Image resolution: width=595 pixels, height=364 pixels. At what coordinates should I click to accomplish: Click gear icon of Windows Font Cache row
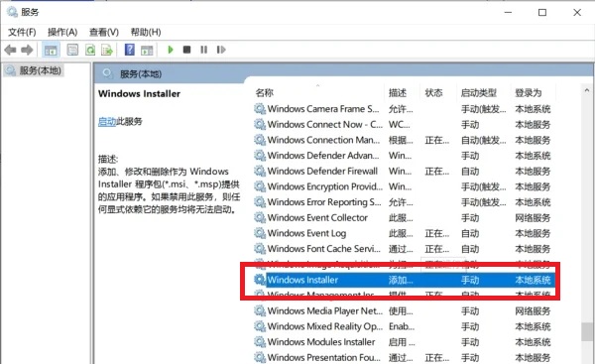tap(260, 249)
